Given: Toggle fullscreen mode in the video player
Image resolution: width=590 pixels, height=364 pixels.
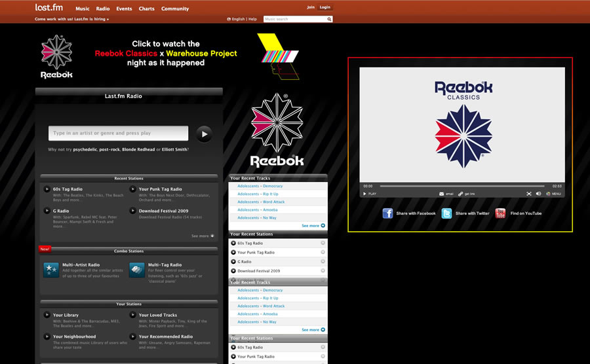Looking at the screenshot, I should click(528, 194).
